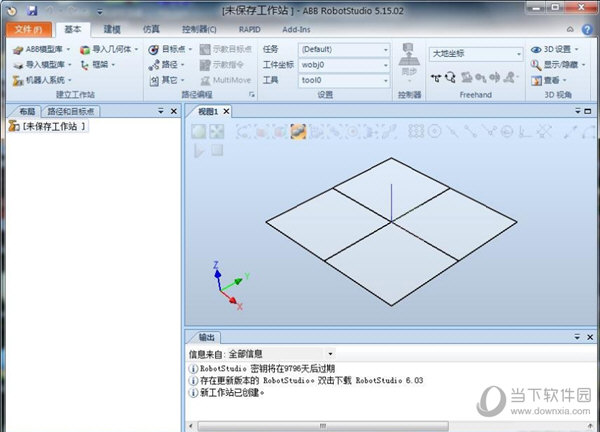Open the 路径编程 group dialog launcher
The height and width of the screenshot is (432, 600).
tap(252, 95)
